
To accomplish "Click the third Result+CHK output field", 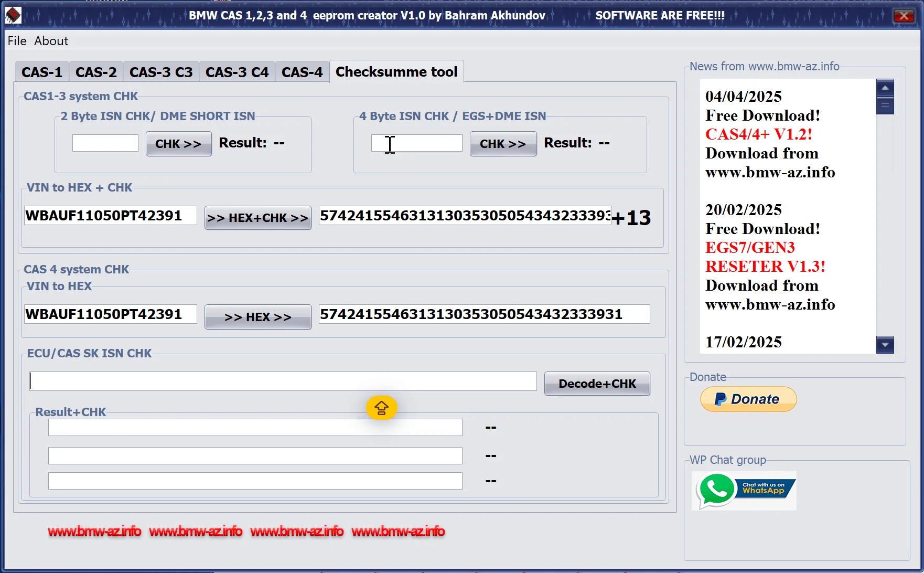I will coord(255,481).
